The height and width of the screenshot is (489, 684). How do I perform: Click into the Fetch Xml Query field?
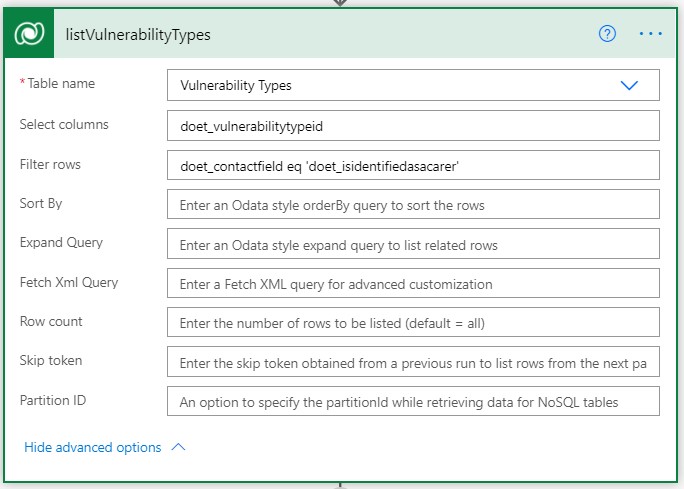coord(413,284)
